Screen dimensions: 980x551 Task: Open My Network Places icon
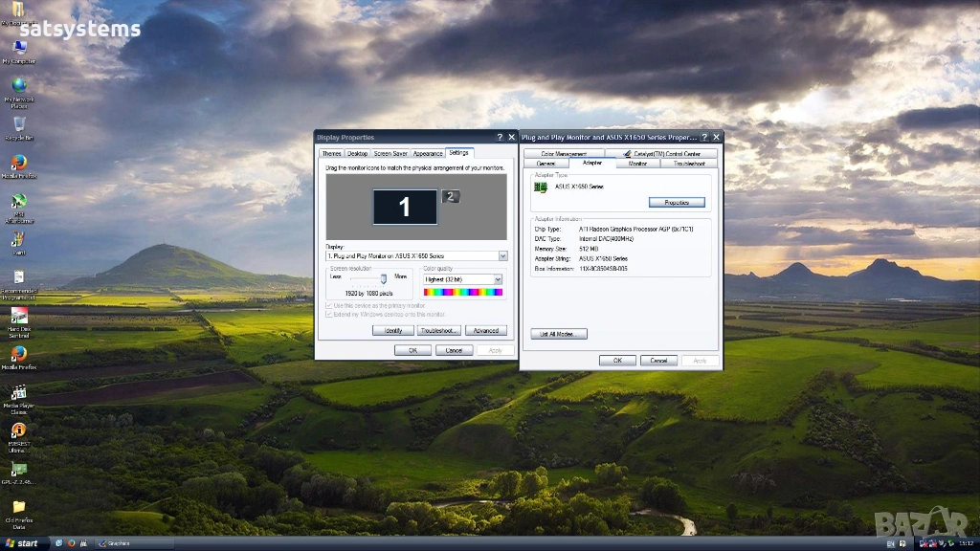click(x=18, y=86)
